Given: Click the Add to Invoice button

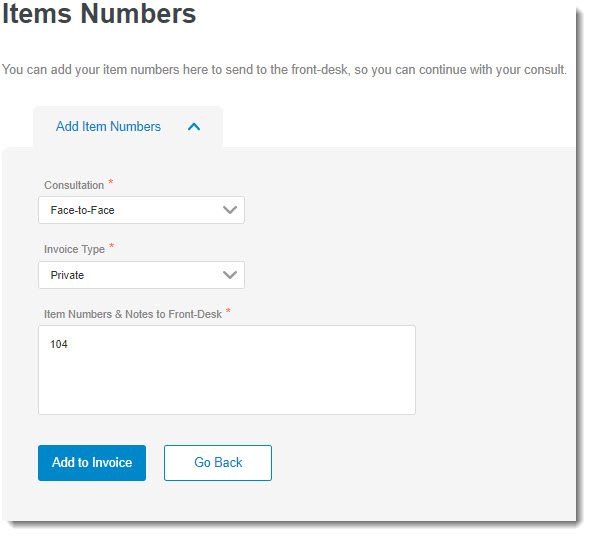Looking at the screenshot, I should point(92,463).
